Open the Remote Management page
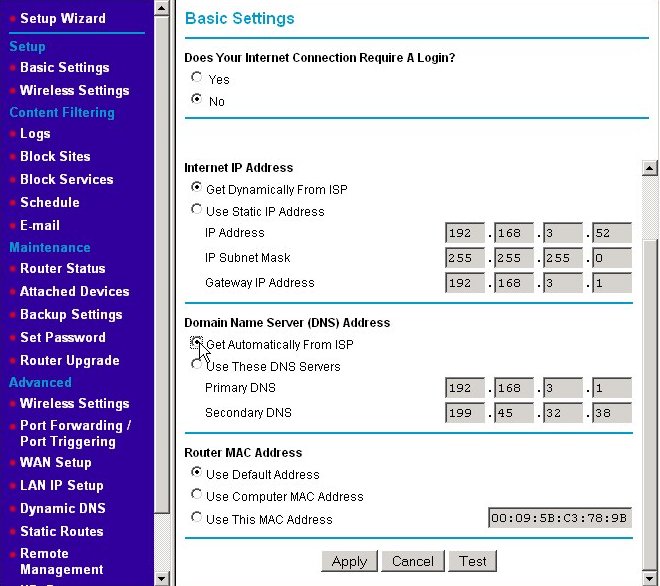The height and width of the screenshot is (586, 660). click(x=62, y=561)
